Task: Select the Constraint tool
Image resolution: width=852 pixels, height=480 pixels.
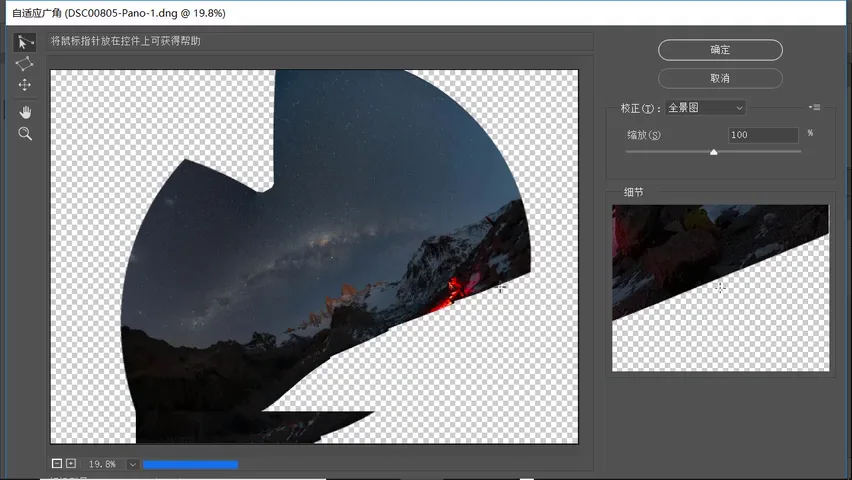Action: point(24,42)
